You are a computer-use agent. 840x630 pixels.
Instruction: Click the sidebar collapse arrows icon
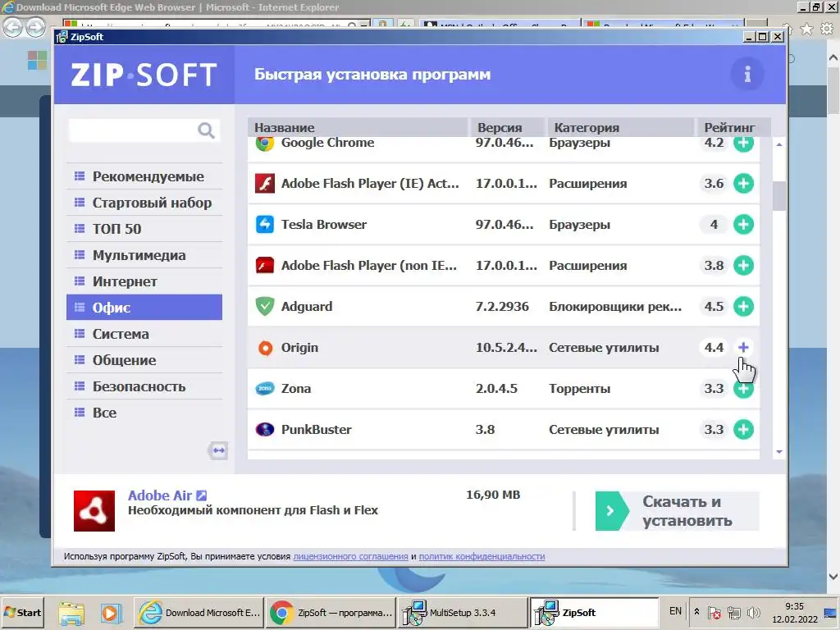[x=218, y=450]
